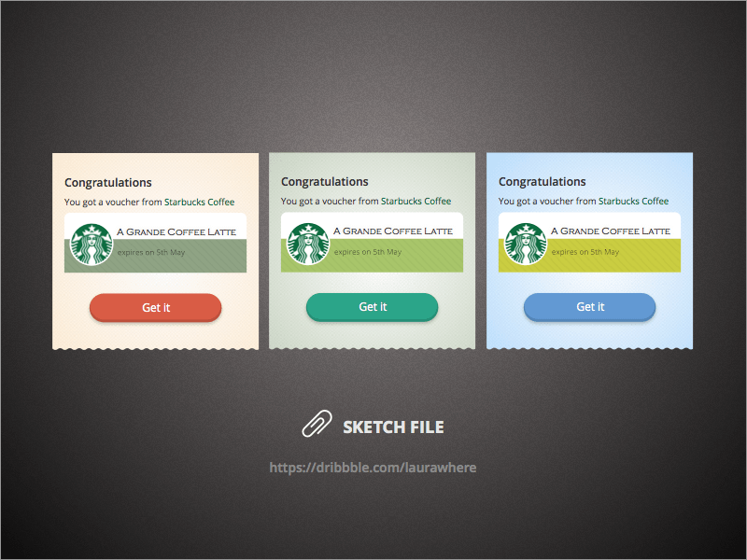Viewport: 747px width, 560px height.
Task: Select the Congratulations heading in the blue card
Action: click(x=543, y=181)
